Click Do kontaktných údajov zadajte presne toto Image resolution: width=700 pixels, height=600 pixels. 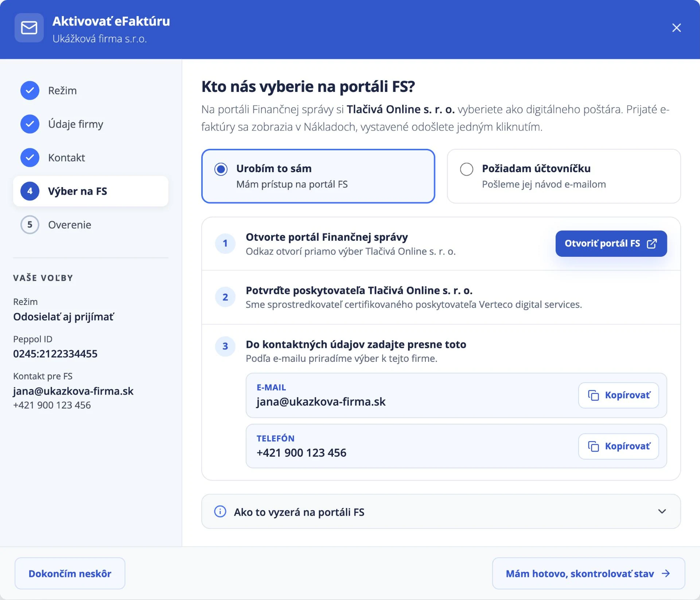[356, 345]
